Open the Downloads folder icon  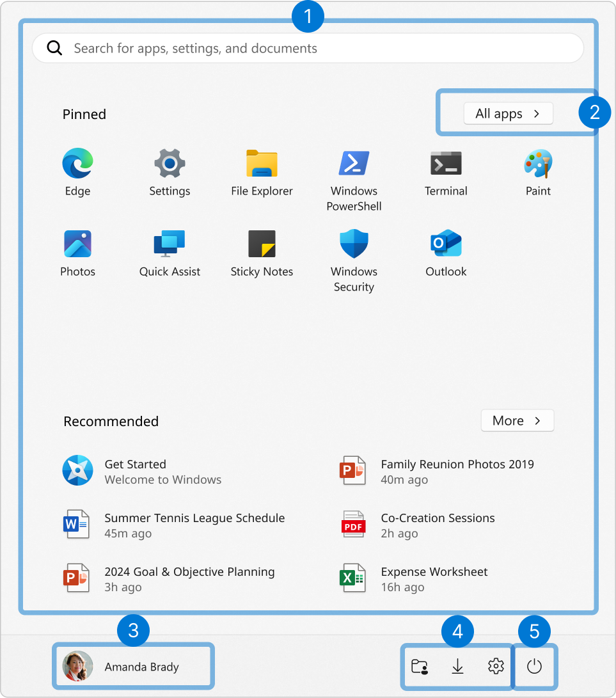click(x=457, y=667)
